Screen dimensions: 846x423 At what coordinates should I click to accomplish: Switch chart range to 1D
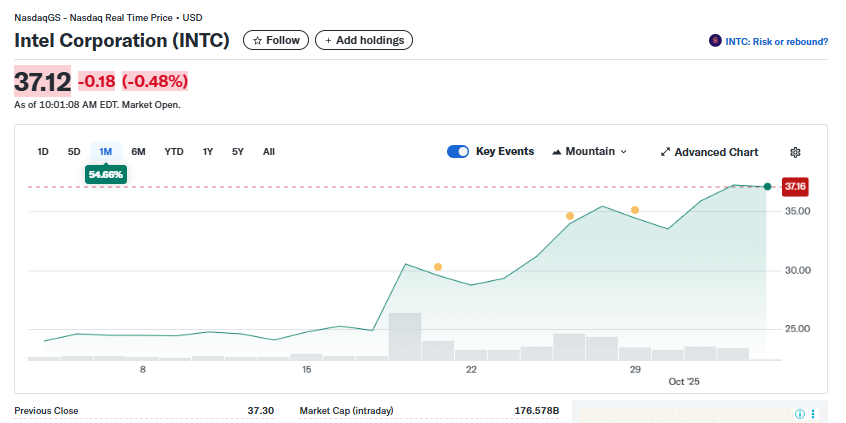click(43, 152)
